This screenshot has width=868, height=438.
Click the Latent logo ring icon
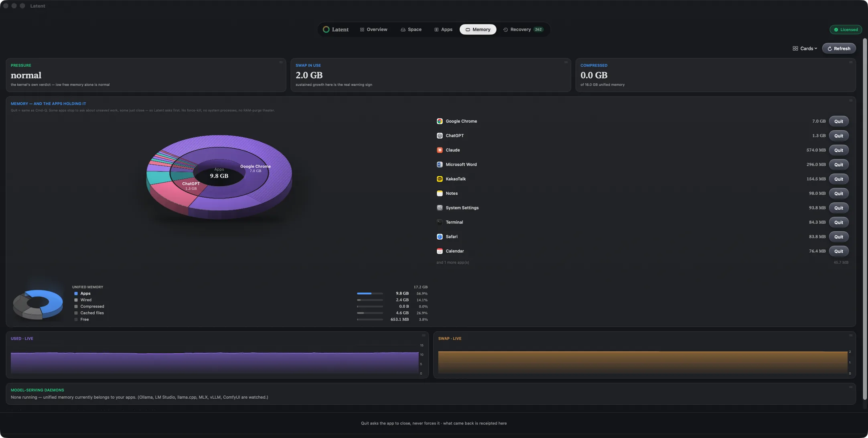tap(326, 30)
